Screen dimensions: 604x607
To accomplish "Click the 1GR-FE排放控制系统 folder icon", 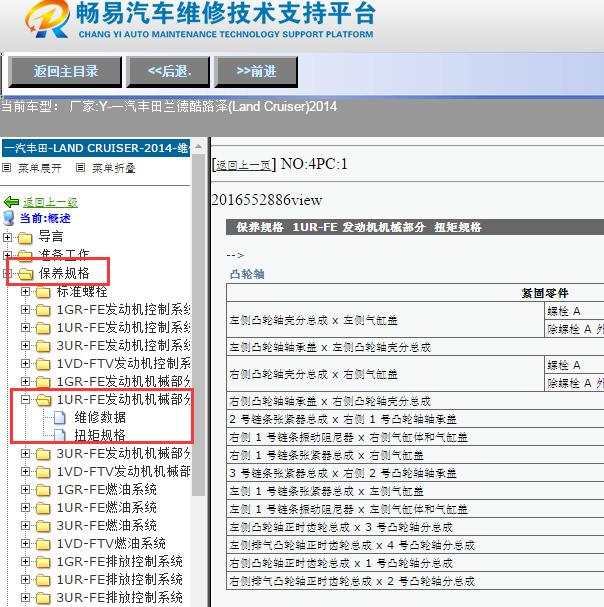I will click(x=43, y=562).
